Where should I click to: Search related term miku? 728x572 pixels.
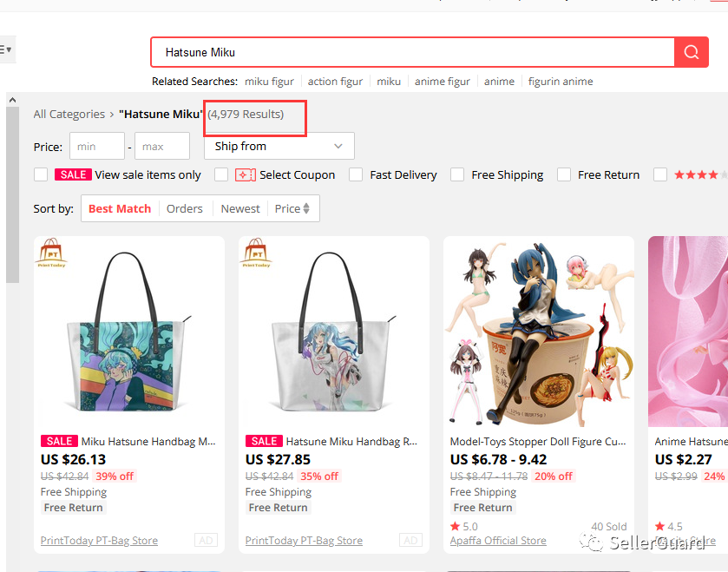pyautogui.click(x=389, y=82)
